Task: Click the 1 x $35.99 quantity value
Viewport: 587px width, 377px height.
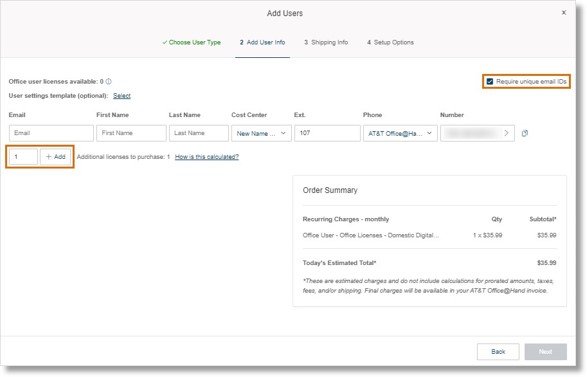Action: [x=487, y=235]
